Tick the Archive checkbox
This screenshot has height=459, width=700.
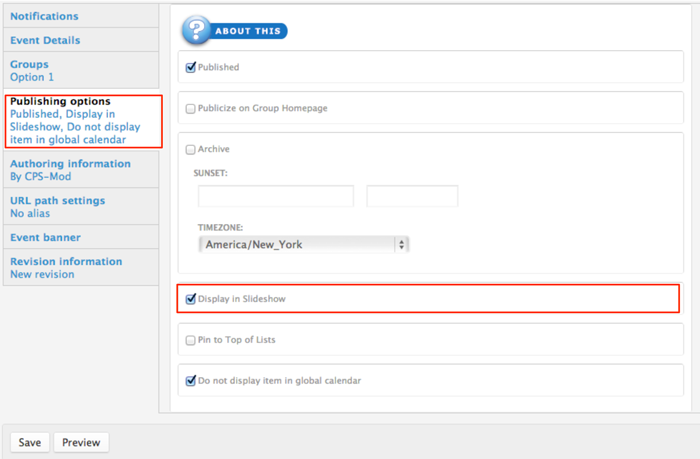point(191,149)
